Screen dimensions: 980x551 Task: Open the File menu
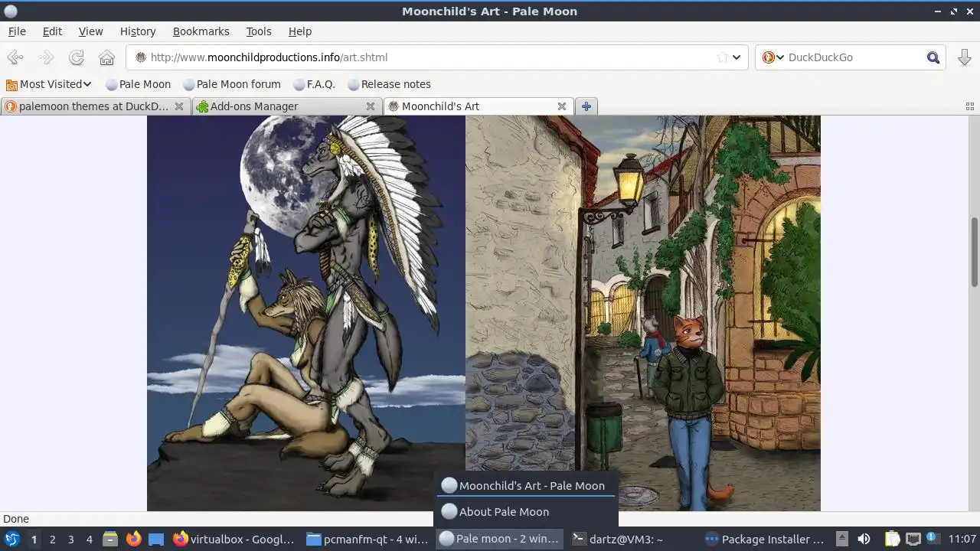(x=17, y=31)
